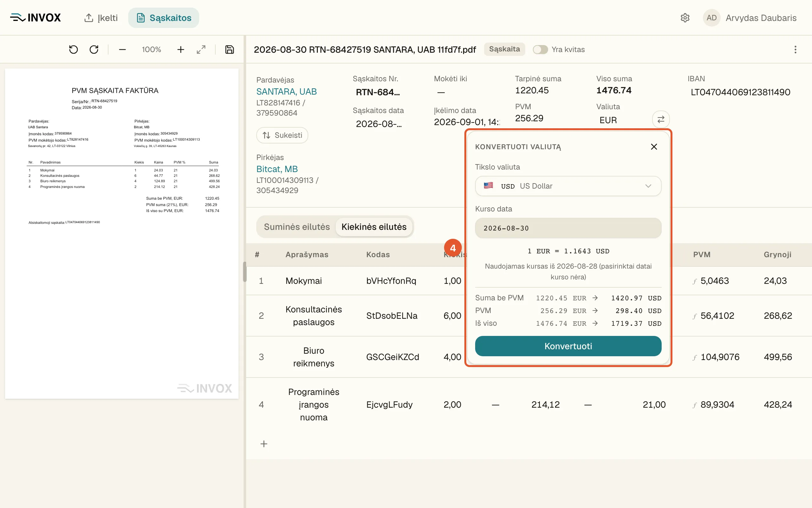Open the Sąskaitos navigation tab
This screenshot has width=812, height=508.
click(163, 18)
